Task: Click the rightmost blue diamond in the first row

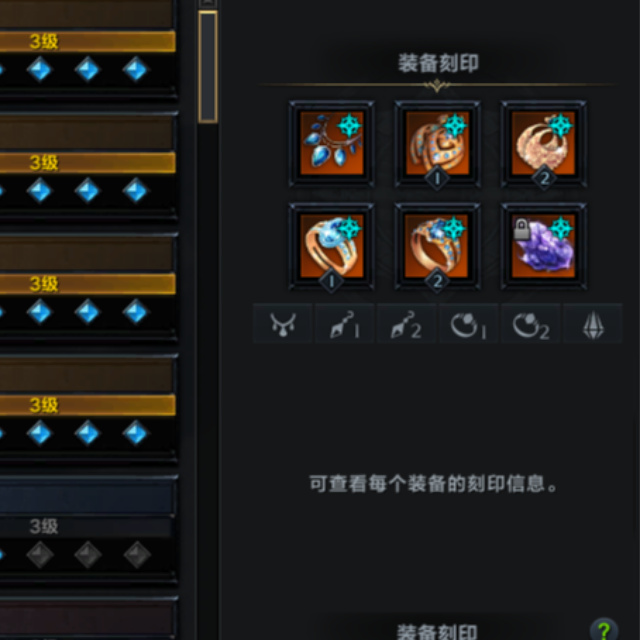Action: coord(136,69)
